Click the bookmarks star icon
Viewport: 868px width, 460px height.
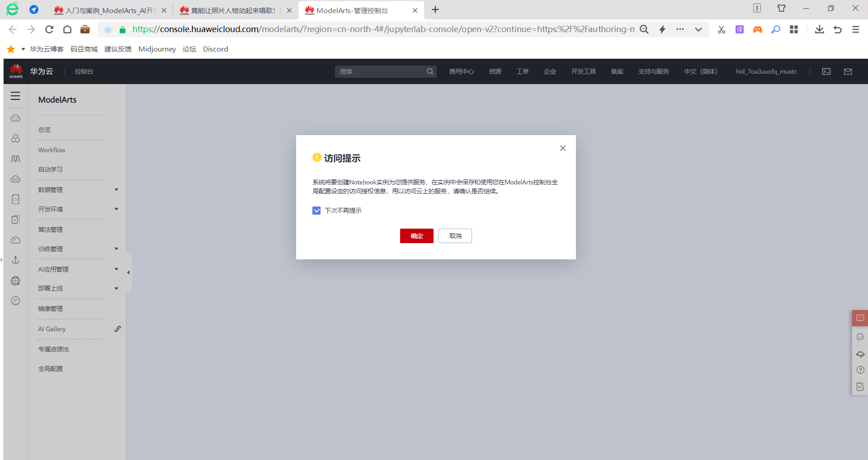point(11,49)
